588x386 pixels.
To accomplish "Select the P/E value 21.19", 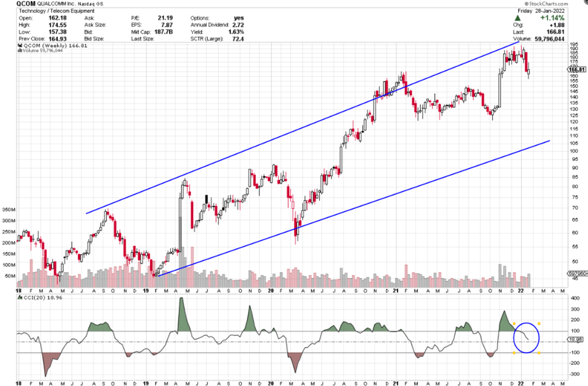I will (165, 18).
